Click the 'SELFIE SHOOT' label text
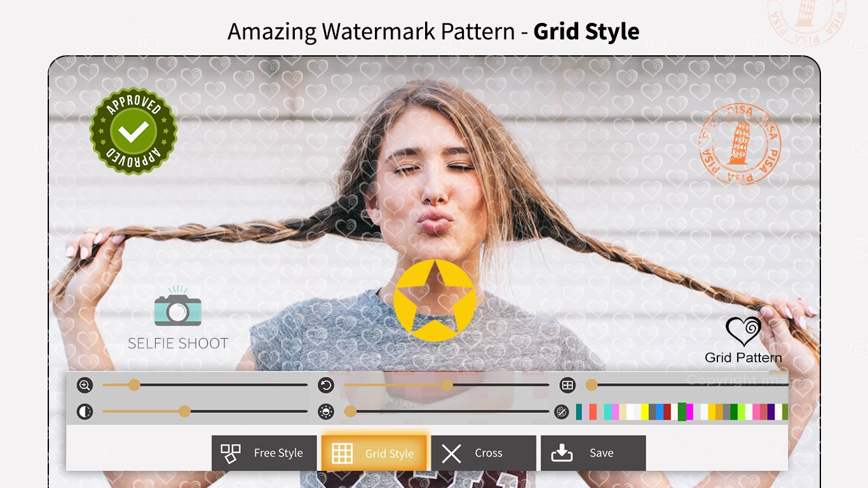This screenshot has height=488, width=868. click(178, 344)
